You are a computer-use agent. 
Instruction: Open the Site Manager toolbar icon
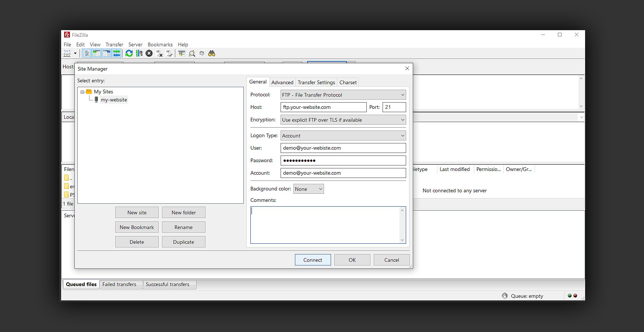tap(67, 53)
